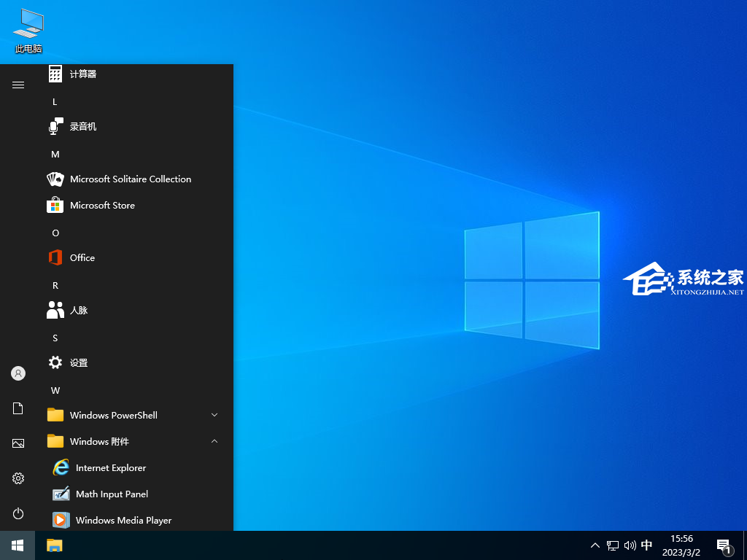Jump to letter M section header

click(55, 154)
